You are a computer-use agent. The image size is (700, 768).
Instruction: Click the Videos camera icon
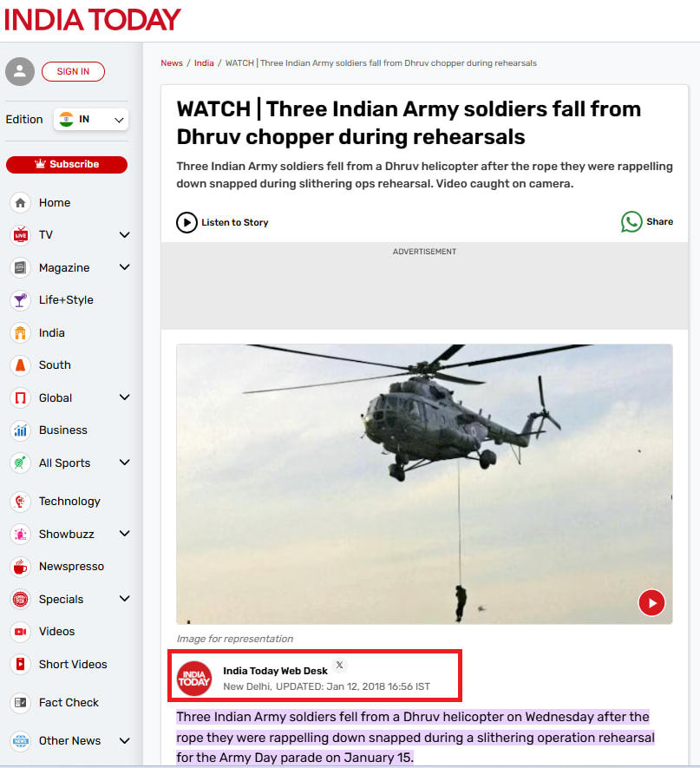coord(20,632)
